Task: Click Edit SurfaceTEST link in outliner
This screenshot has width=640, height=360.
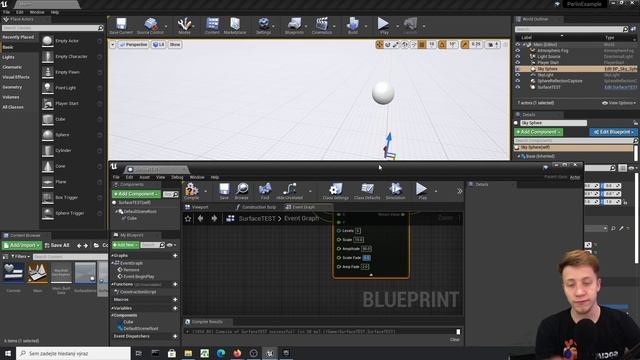Action: (620, 87)
